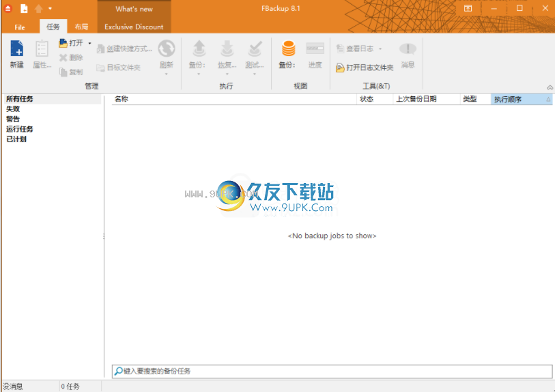Sort by 执行顺序 column header

[x=522, y=99]
